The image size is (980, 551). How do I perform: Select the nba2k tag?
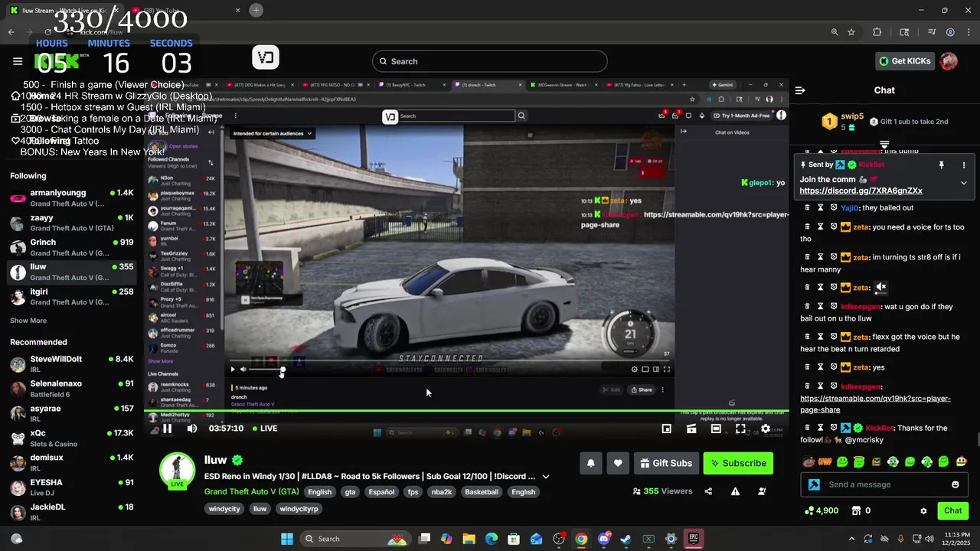442,492
